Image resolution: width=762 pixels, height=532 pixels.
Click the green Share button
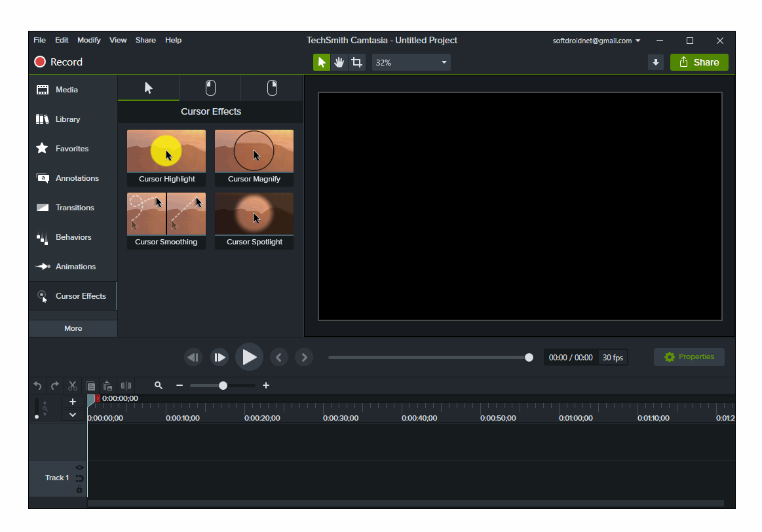(699, 62)
